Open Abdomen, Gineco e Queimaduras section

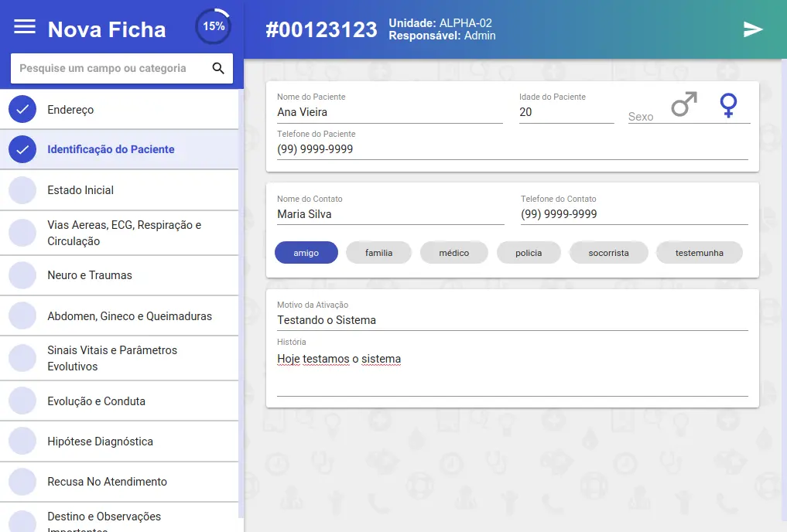pyautogui.click(x=129, y=316)
